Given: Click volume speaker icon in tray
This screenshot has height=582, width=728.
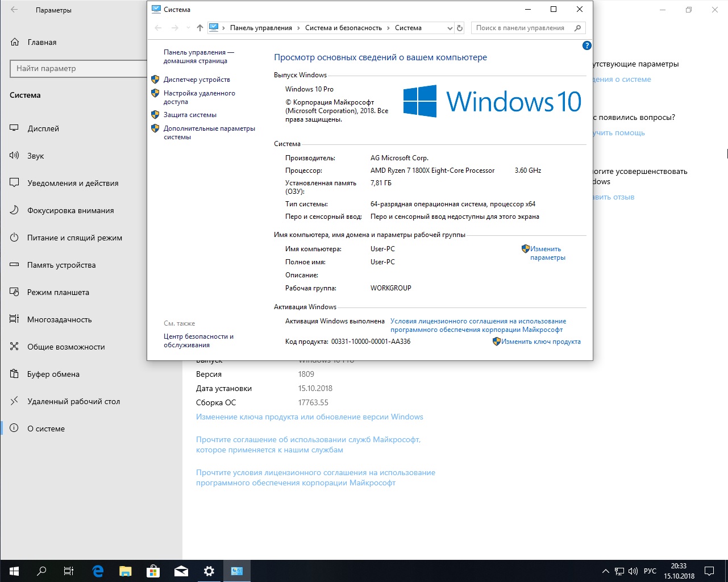Looking at the screenshot, I should pyautogui.click(x=633, y=571).
